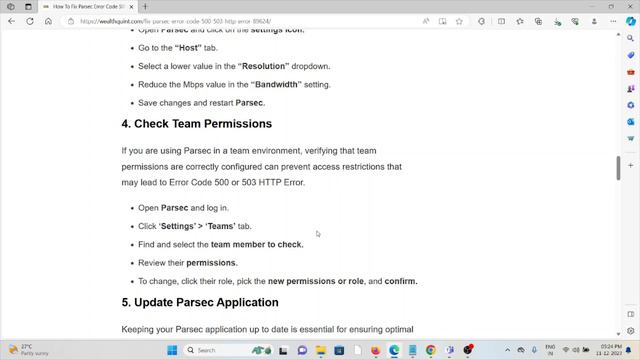Viewport: 640px width, 360px height.
Task: Go back to the previous page
Action: point(11,21)
